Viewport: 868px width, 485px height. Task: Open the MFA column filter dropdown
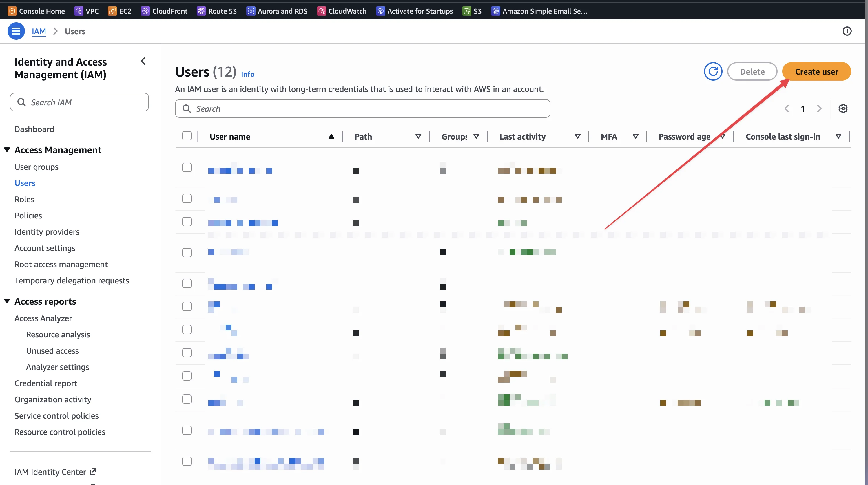pyautogui.click(x=636, y=136)
